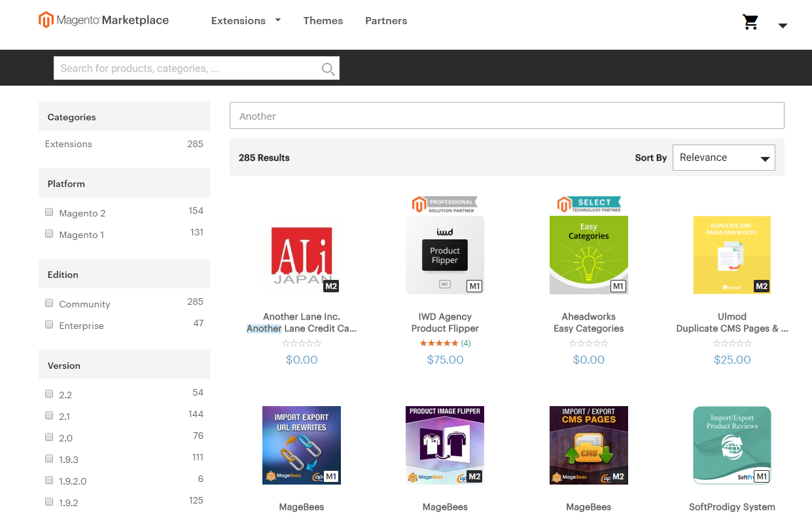812x514 pixels.
Task: Open the IWD Product Flipper thumbnail
Action: pyautogui.click(x=445, y=255)
